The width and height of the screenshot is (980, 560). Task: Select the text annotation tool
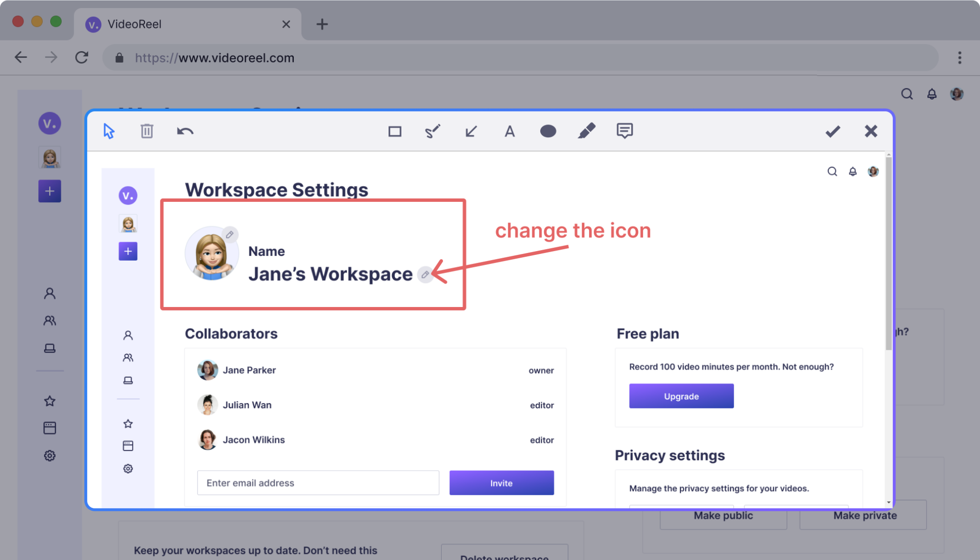509,131
